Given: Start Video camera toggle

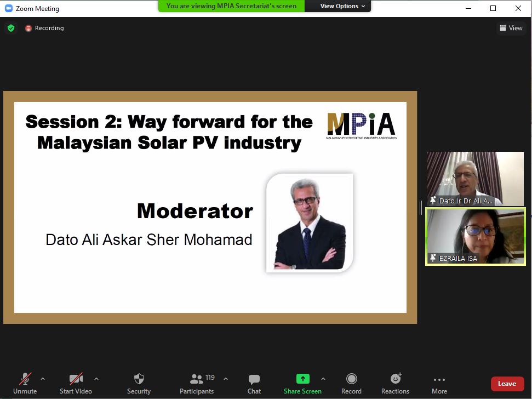Looking at the screenshot, I should [x=76, y=383].
